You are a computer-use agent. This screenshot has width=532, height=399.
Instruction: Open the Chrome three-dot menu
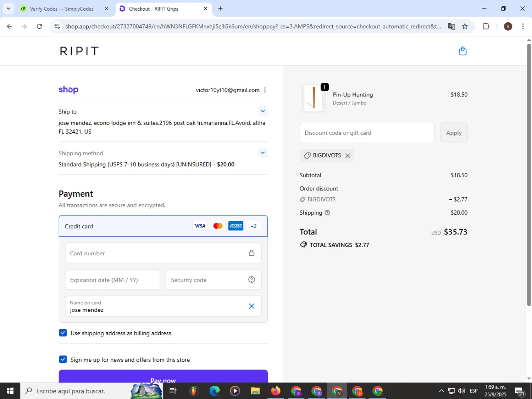click(x=523, y=26)
